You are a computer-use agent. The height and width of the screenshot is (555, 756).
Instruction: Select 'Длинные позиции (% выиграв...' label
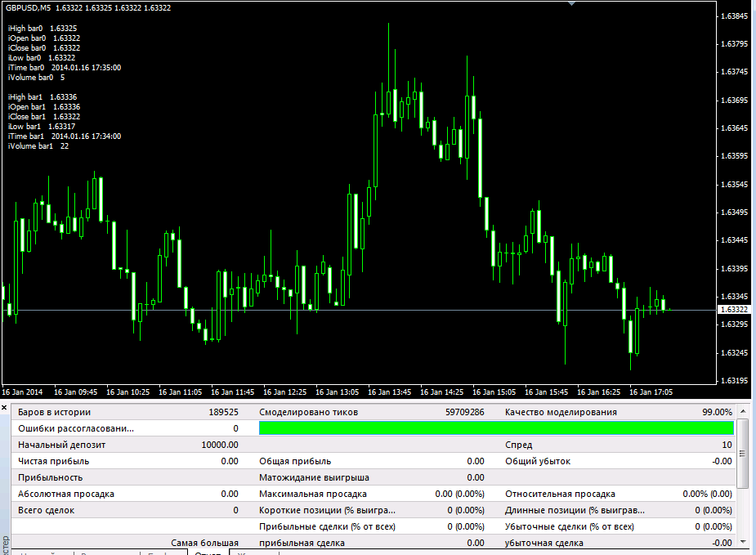click(575, 511)
